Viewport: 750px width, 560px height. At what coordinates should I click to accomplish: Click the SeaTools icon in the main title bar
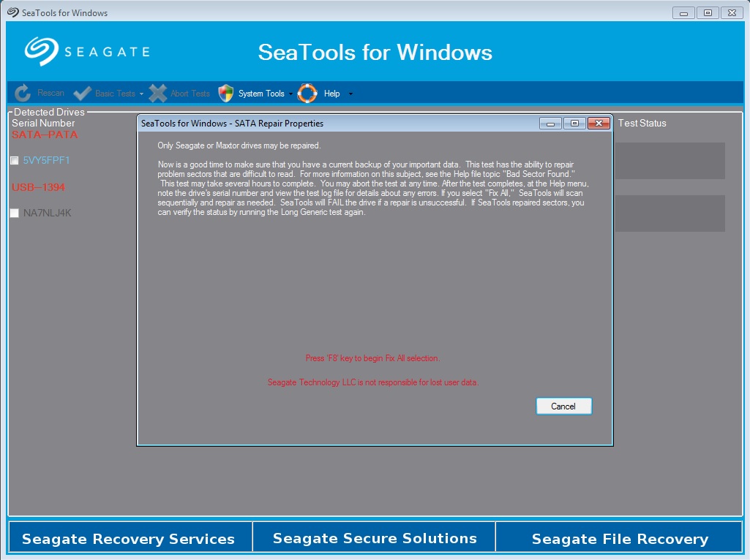point(13,12)
